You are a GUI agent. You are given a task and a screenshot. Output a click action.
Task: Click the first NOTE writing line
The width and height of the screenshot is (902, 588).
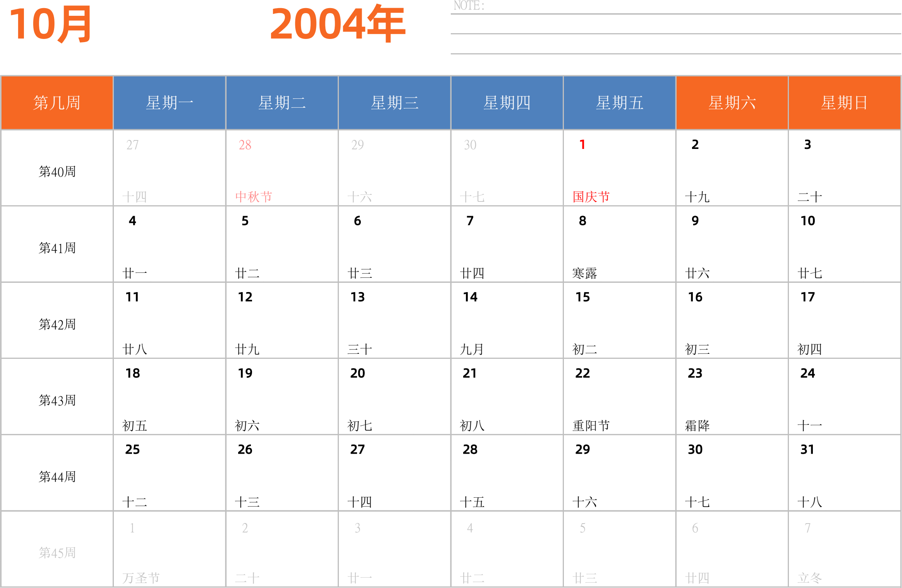point(676,14)
